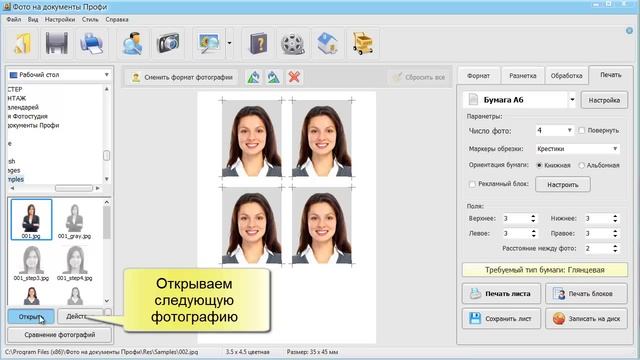Click the Нижнее margin stepper

tap(615, 219)
